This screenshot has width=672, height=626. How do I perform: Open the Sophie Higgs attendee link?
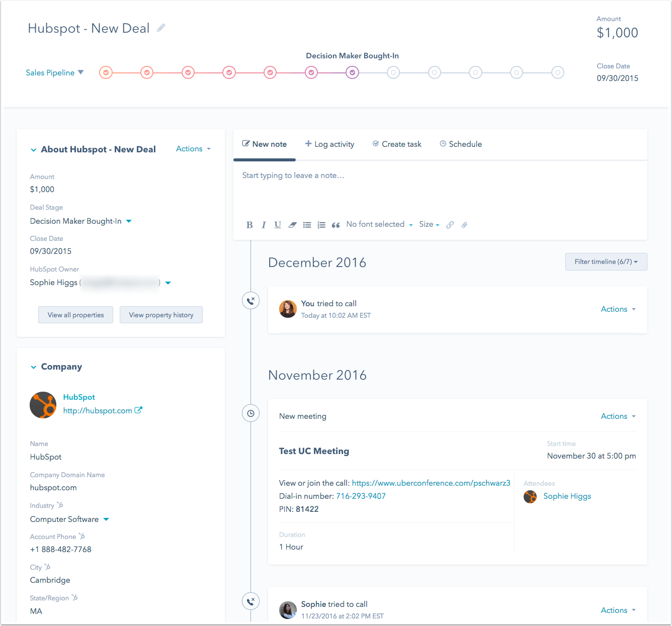tap(567, 496)
